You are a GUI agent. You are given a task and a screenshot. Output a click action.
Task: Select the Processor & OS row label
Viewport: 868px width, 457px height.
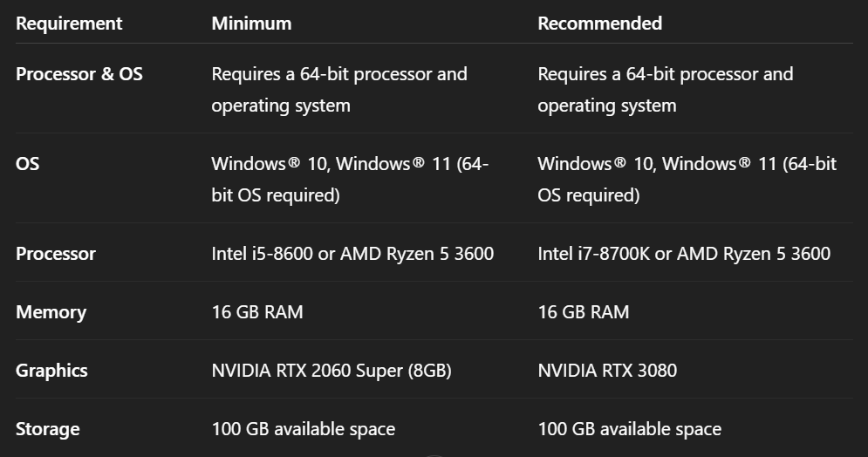tap(79, 74)
